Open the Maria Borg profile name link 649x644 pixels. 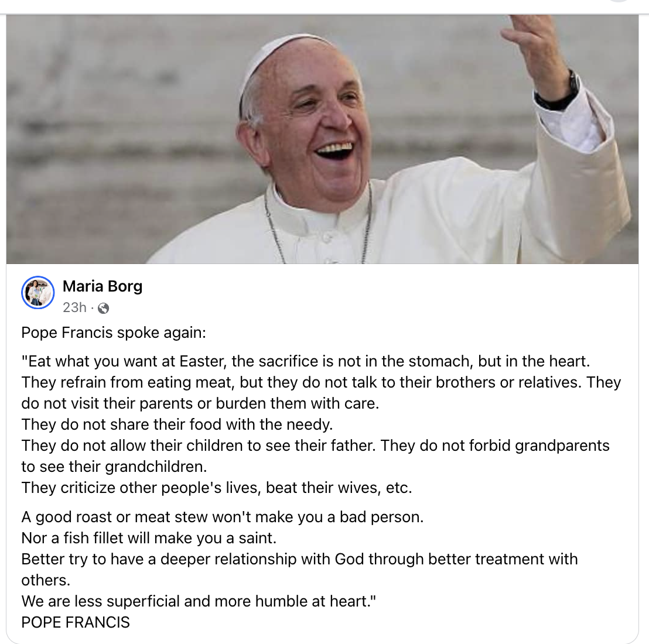click(x=103, y=286)
